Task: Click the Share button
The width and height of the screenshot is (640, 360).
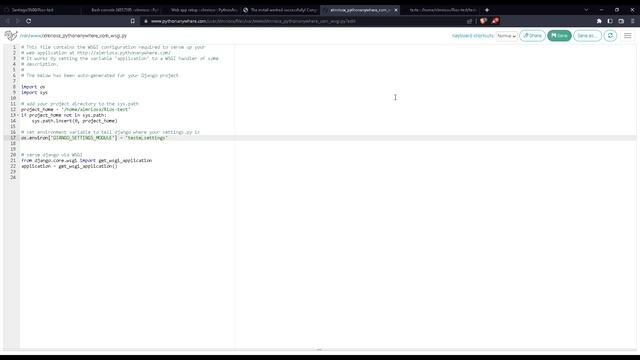Action: 532,36
